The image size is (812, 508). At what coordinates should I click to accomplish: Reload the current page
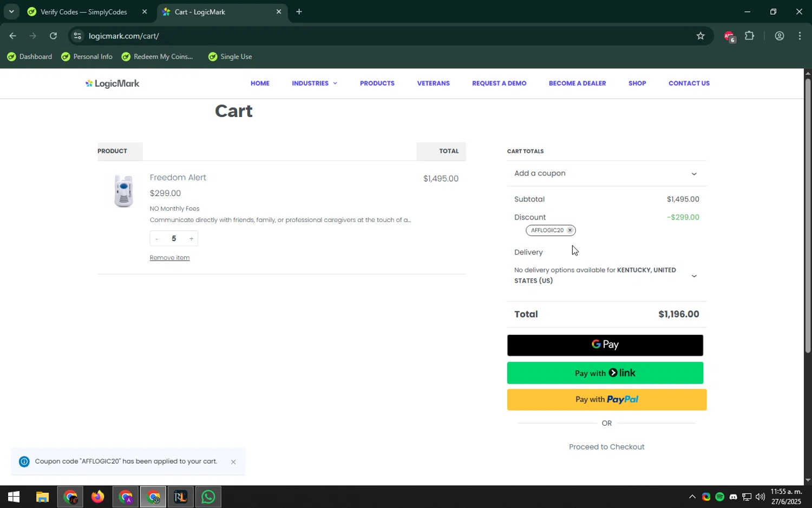[53, 36]
